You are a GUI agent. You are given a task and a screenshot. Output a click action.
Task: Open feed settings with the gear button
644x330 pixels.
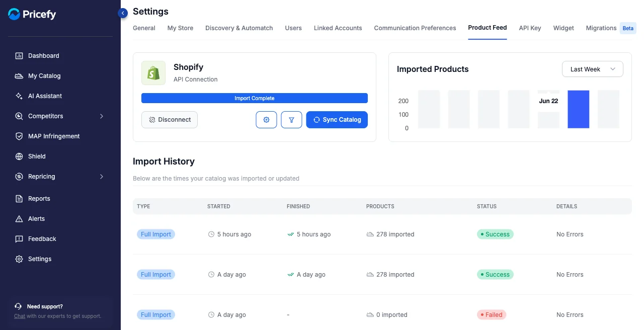[267, 120]
